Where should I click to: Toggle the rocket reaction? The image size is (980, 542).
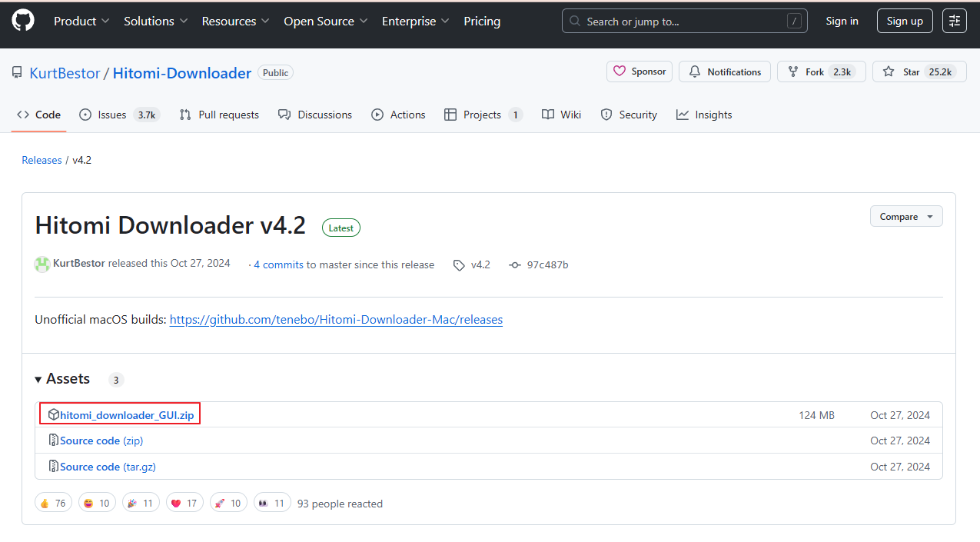pyautogui.click(x=228, y=504)
